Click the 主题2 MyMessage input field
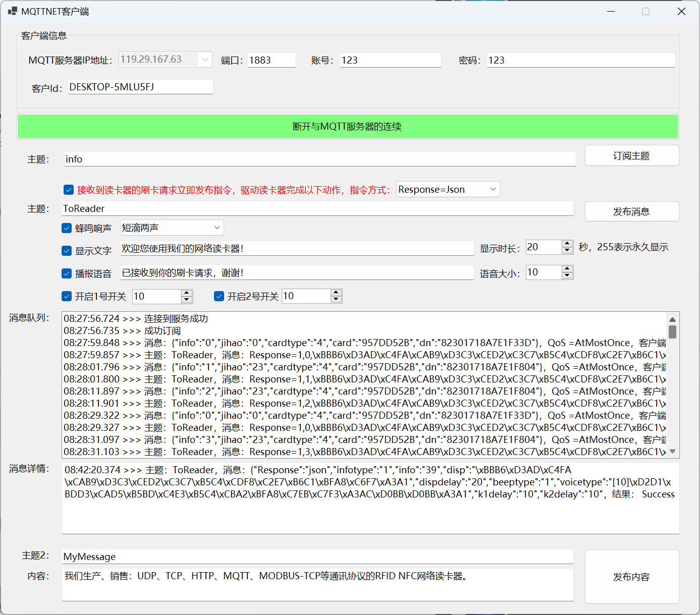The height and width of the screenshot is (615, 700). [317, 556]
